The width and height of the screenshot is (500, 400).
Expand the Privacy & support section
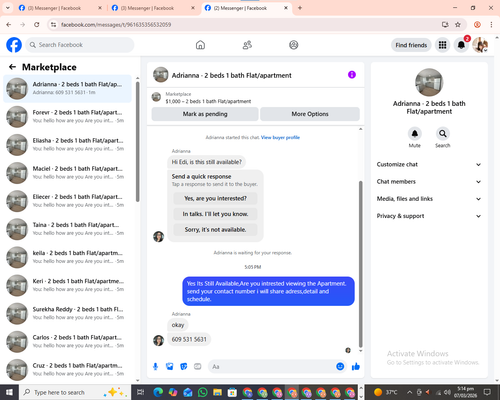429,216
